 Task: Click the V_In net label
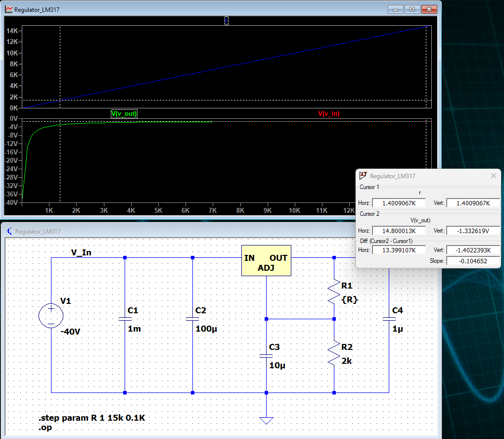(x=81, y=252)
